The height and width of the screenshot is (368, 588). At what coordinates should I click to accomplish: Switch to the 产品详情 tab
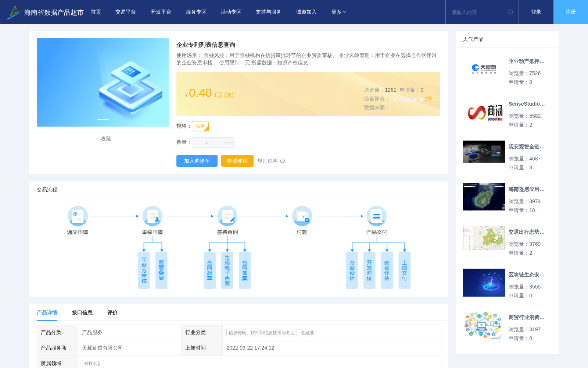click(47, 312)
